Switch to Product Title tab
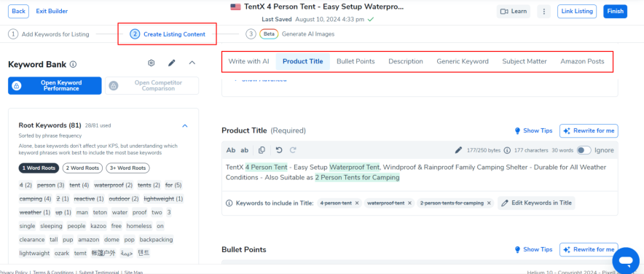The height and width of the screenshot is (274, 644). coord(303,61)
